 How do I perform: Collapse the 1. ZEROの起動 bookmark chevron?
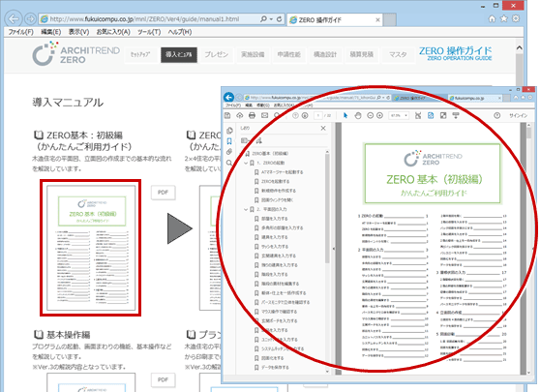(246, 163)
